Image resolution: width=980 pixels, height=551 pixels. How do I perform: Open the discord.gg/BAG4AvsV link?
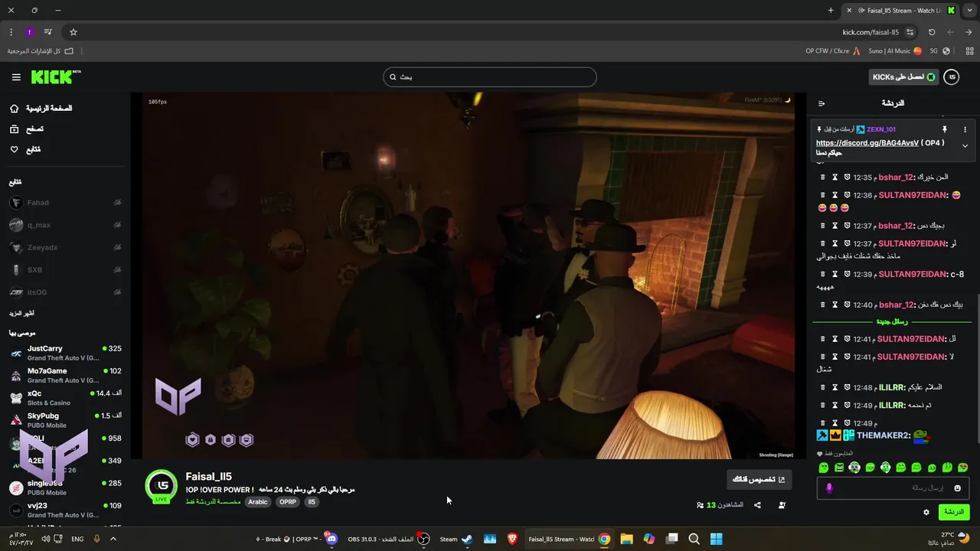[867, 143]
